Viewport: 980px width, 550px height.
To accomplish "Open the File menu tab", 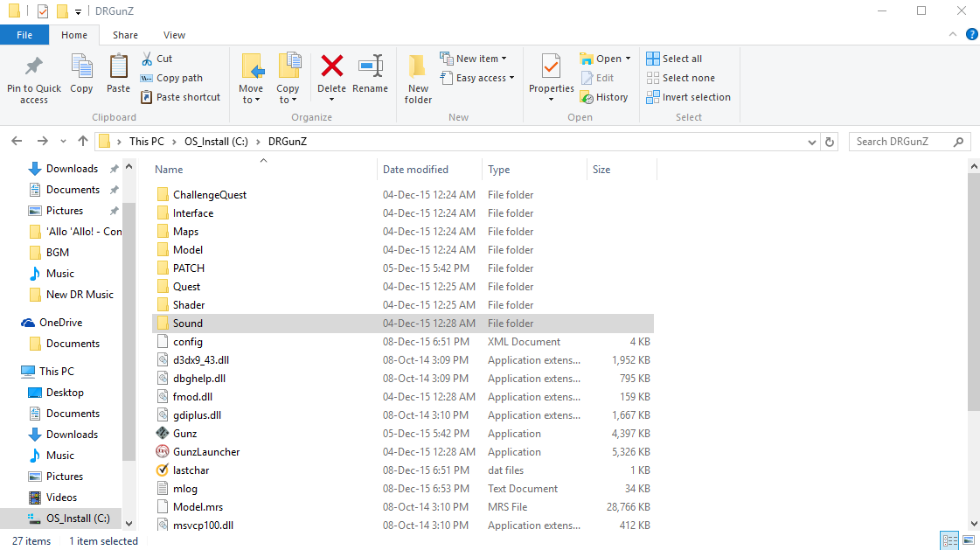I will [x=24, y=35].
